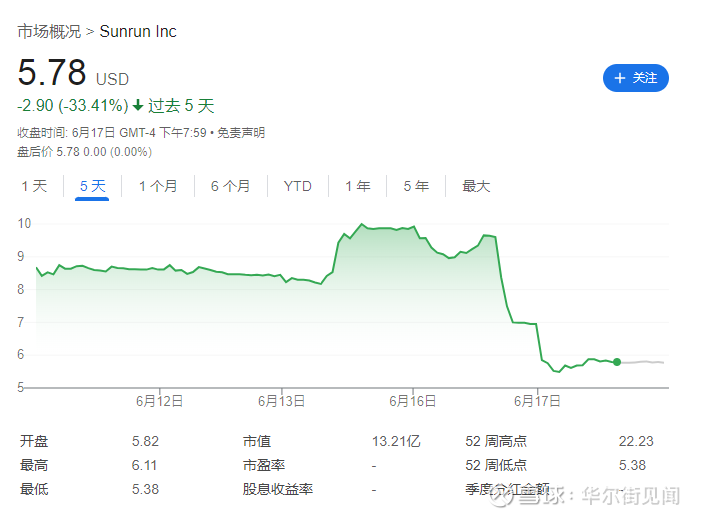The height and width of the screenshot is (517, 701).
Task: Switch to the 1 个月 tab
Action: point(158,186)
